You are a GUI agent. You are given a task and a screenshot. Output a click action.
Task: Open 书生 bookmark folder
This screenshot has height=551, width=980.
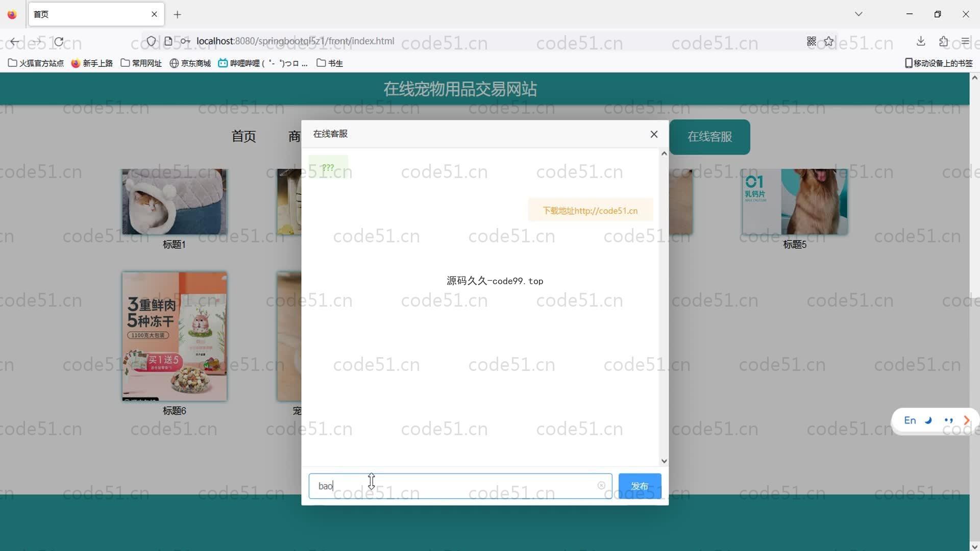329,63
